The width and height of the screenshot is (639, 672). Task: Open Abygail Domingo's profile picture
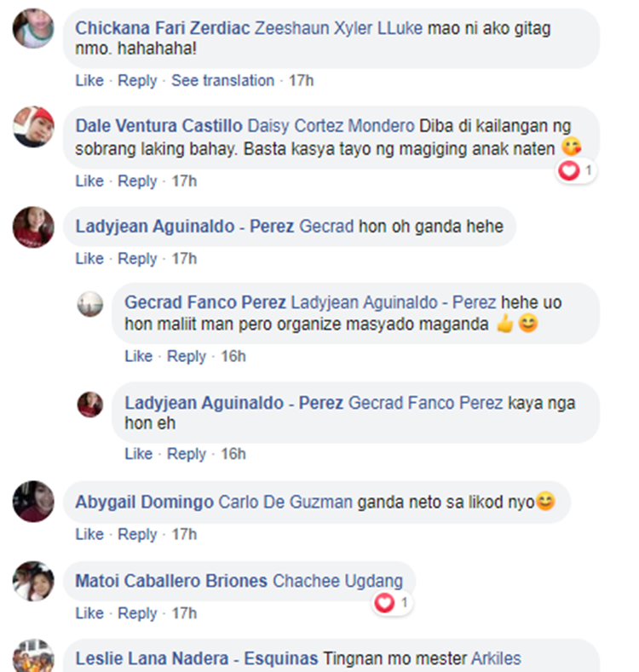(33, 502)
